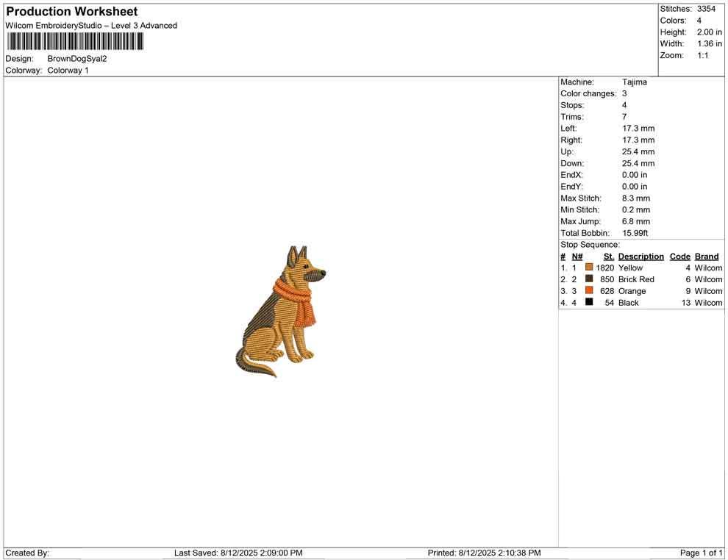Open the Brand column header
728x560 pixels.
[707, 256]
